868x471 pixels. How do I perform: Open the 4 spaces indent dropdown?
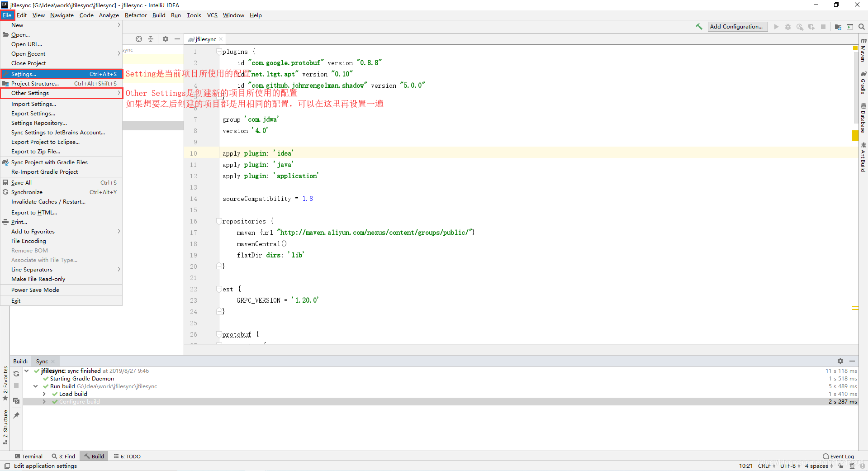[819, 466]
